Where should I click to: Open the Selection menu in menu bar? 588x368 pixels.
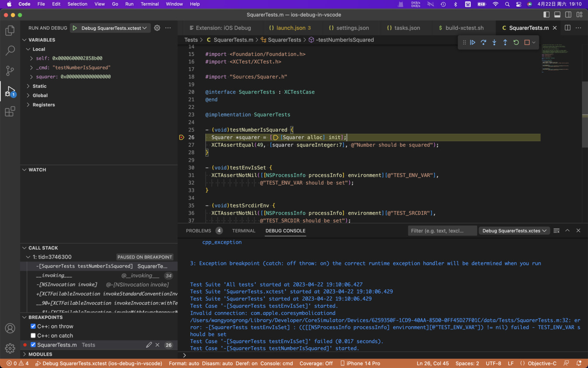point(77,4)
